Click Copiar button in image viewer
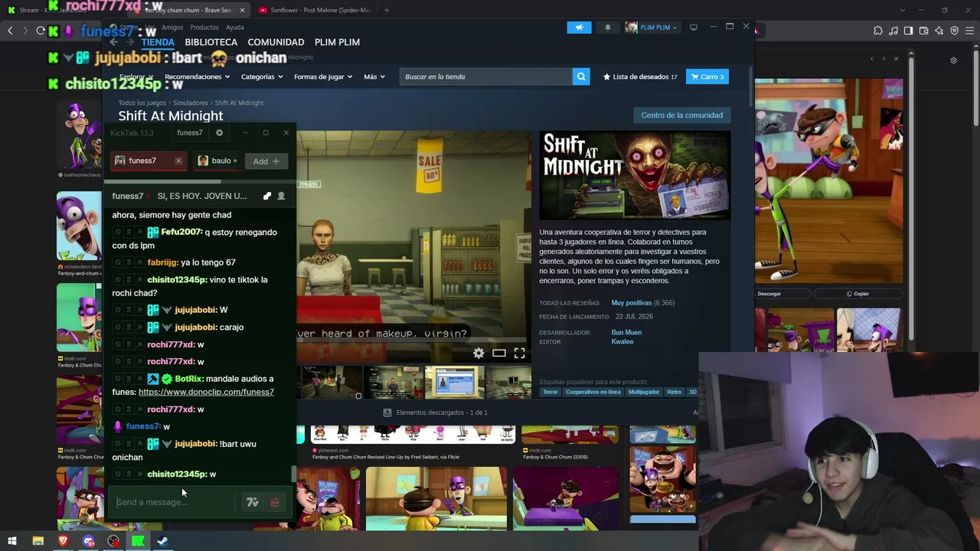This screenshot has height=551, width=980. 857,294
